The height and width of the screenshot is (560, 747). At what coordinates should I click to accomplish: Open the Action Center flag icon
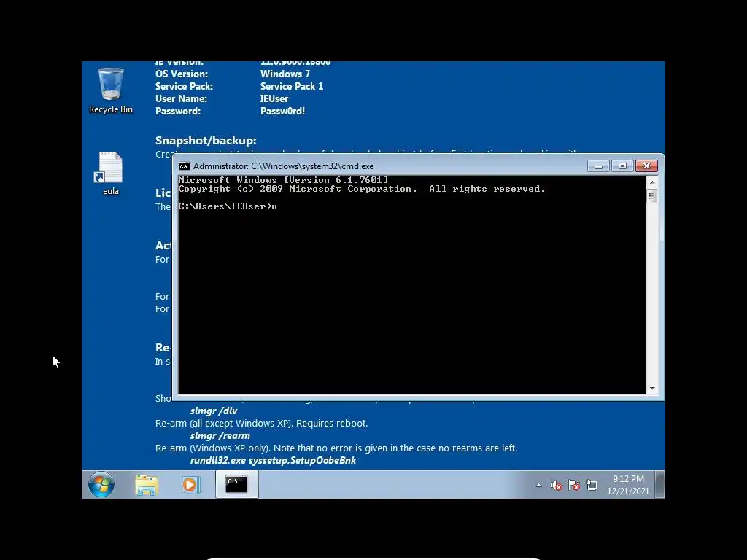[x=574, y=485]
